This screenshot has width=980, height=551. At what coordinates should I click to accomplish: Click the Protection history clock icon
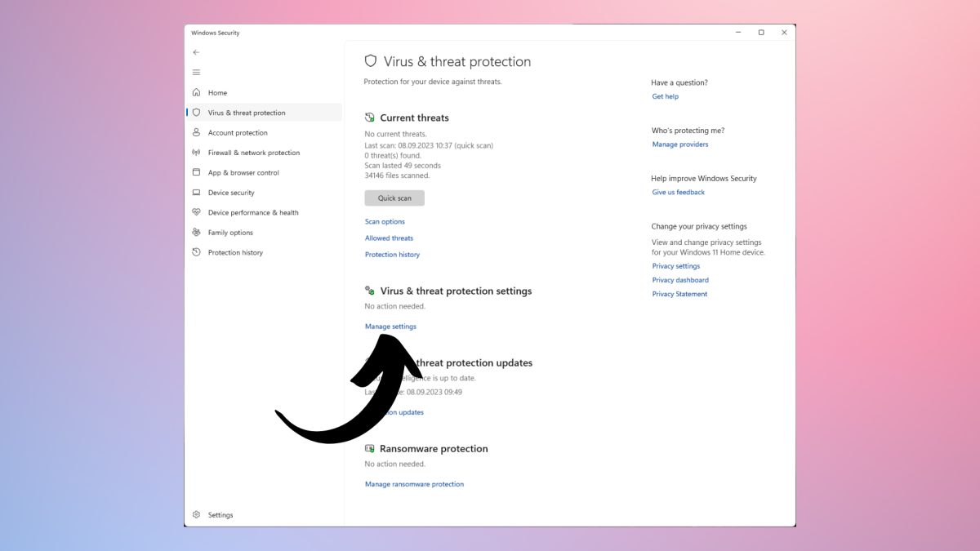pos(196,252)
